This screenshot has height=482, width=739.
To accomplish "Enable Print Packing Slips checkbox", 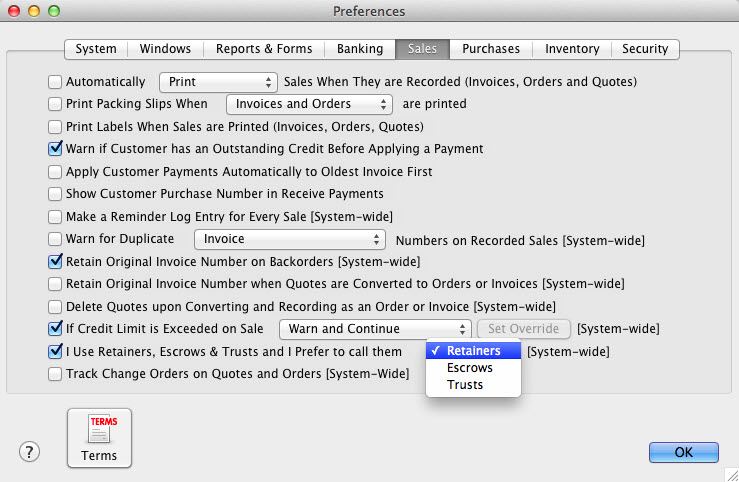I will coord(56,104).
